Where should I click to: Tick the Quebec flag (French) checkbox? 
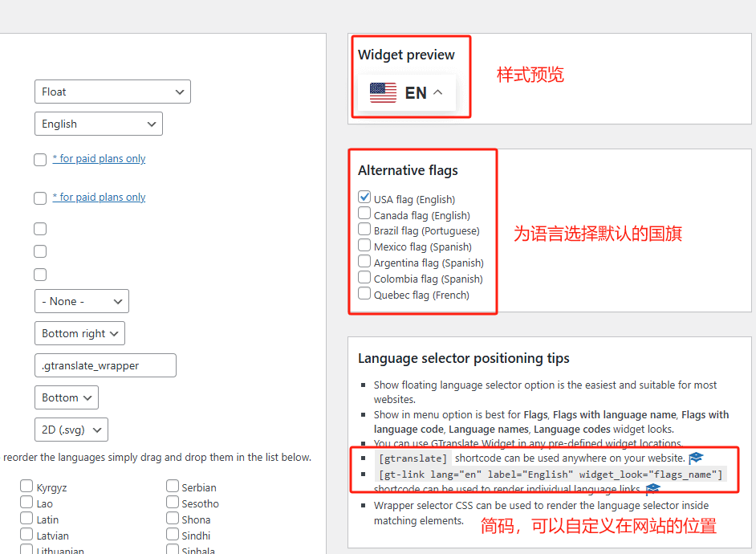tap(364, 295)
